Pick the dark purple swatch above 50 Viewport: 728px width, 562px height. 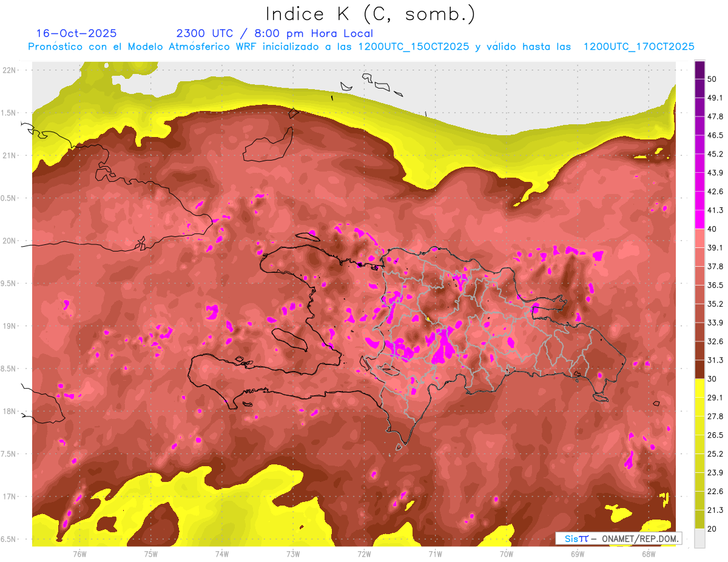coord(699,70)
